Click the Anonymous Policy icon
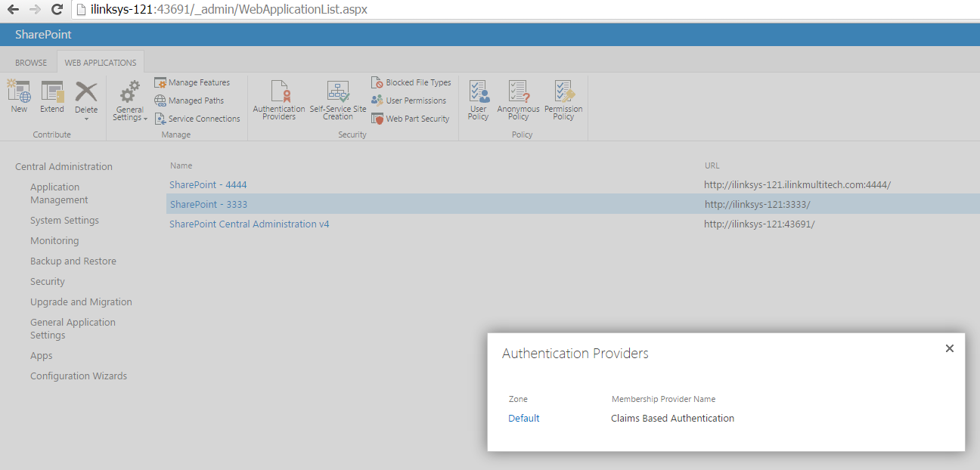 (x=518, y=91)
